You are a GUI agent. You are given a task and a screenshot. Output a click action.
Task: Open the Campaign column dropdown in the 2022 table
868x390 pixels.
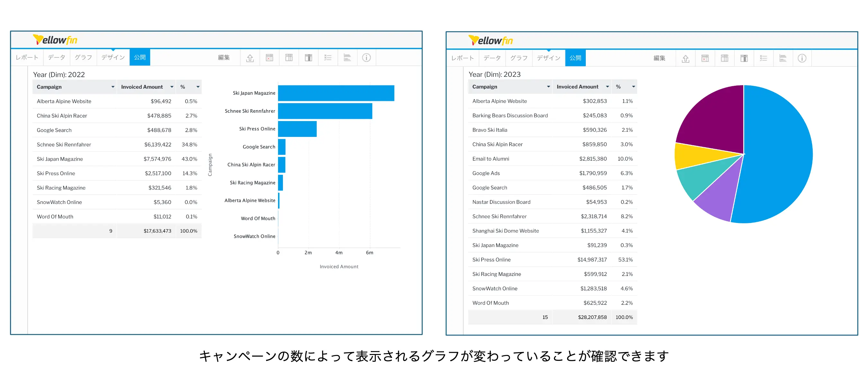click(x=113, y=87)
